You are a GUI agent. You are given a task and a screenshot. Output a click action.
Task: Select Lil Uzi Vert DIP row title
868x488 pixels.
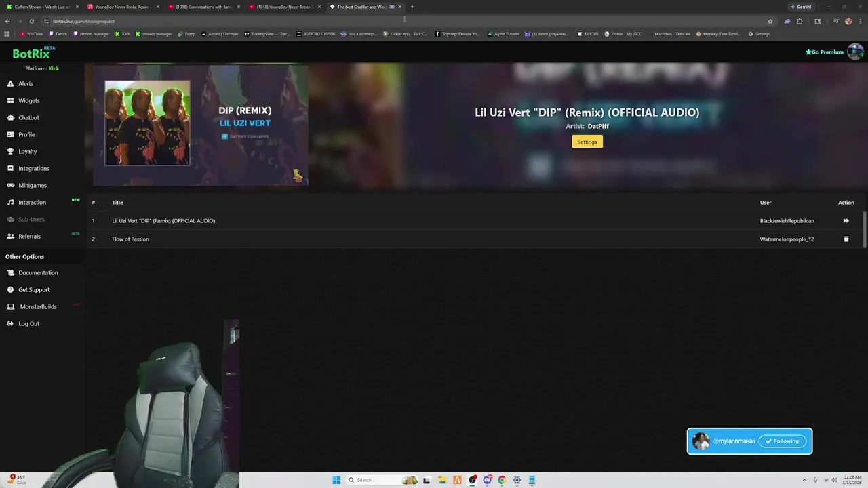click(x=163, y=220)
